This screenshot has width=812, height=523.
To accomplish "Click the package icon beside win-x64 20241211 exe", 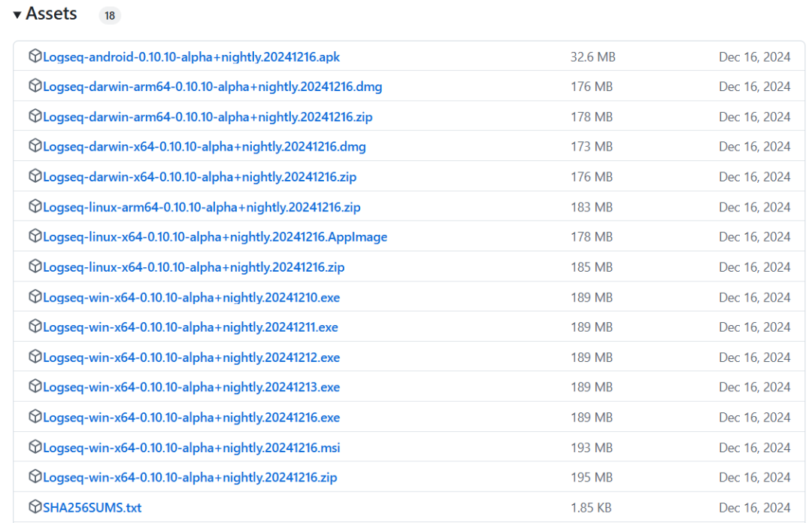I will tap(35, 326).
